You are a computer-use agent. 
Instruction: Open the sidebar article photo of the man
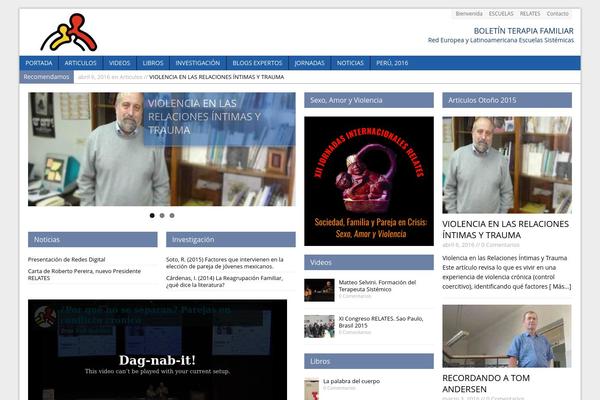(507, 165)
